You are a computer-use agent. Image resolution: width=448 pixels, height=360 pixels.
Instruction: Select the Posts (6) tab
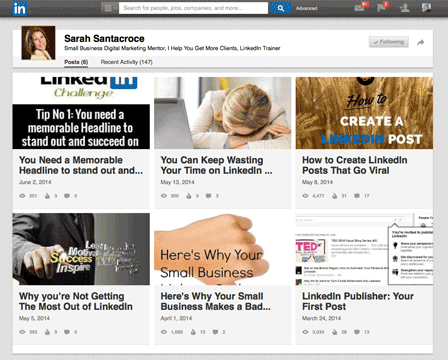[x=76, y=62]
